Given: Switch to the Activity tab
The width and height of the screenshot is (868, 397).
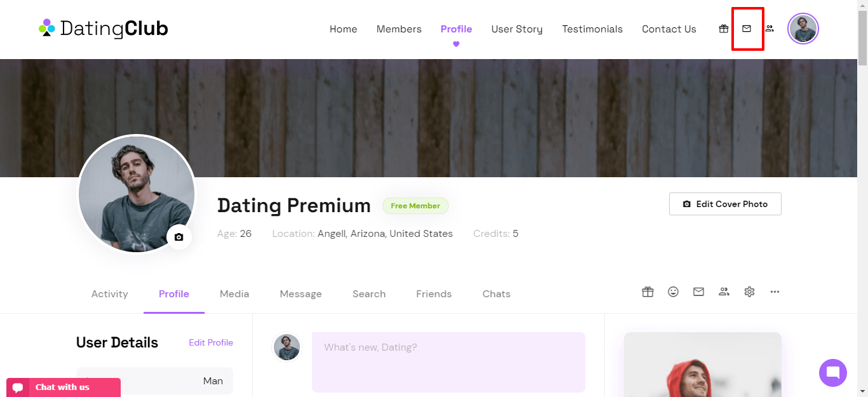Looking at the screenshot, I should pyautogui.click(x=110, y=293).
